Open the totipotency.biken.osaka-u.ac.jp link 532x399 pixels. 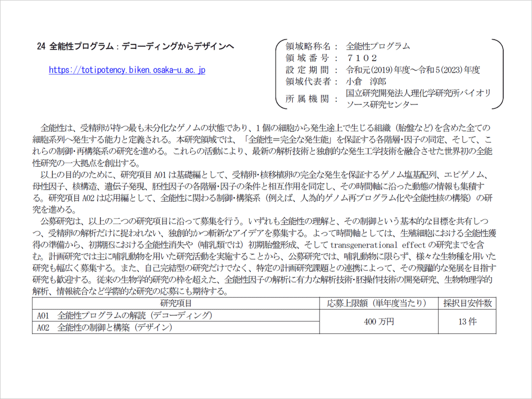127,70
